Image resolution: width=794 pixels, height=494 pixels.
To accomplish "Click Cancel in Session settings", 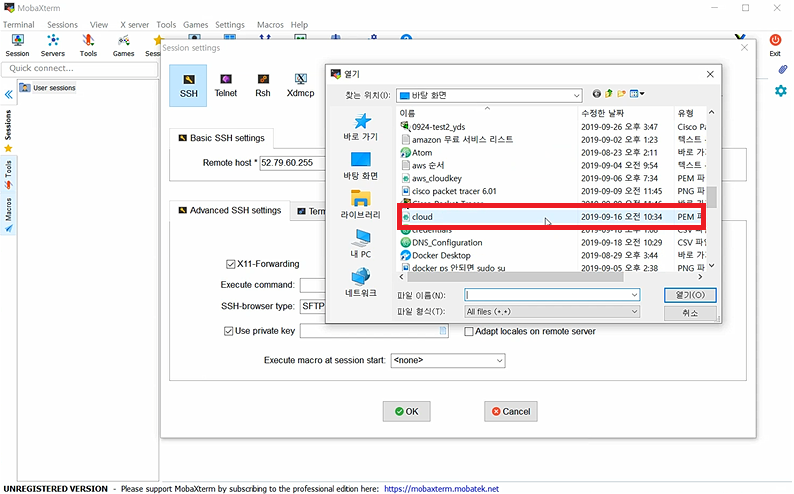I will (510, 411).
